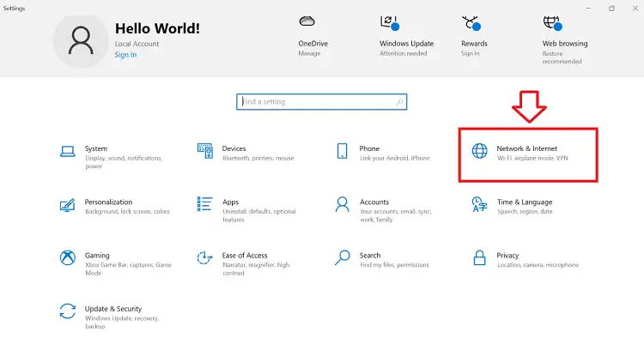Click the Rewards icon
Screen dimensions: 644x344
coord(471,23)
